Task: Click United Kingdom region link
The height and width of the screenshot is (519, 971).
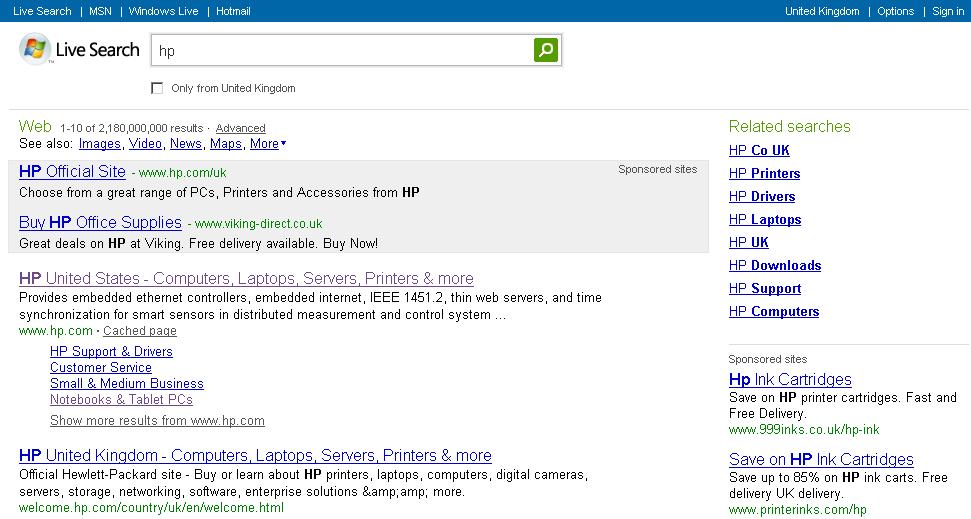Action: coord(822,11)
